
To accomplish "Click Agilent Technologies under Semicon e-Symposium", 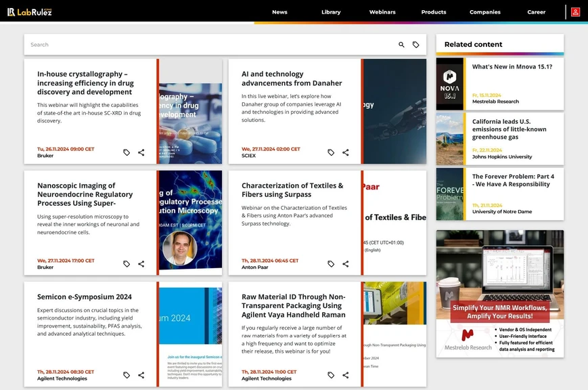I will 62,378.
